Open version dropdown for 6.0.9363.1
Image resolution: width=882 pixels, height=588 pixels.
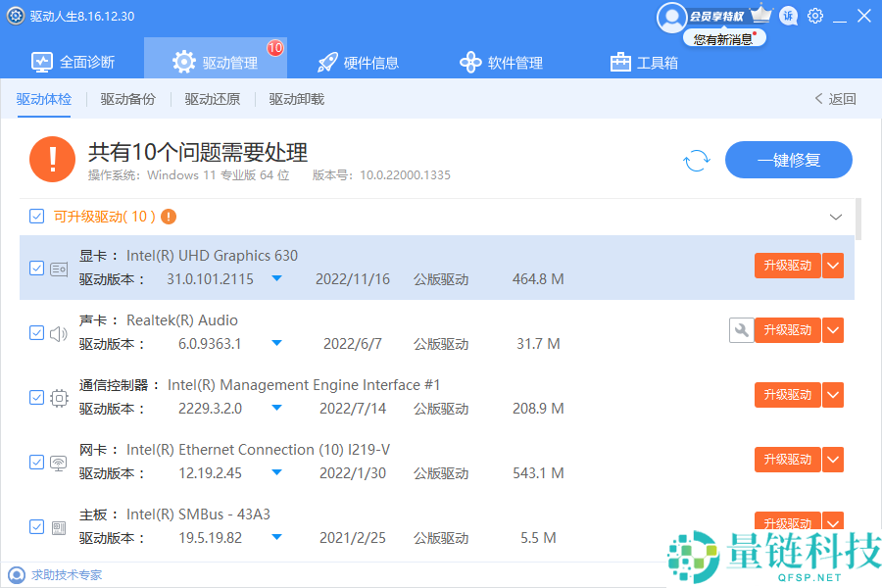[276, 343]
